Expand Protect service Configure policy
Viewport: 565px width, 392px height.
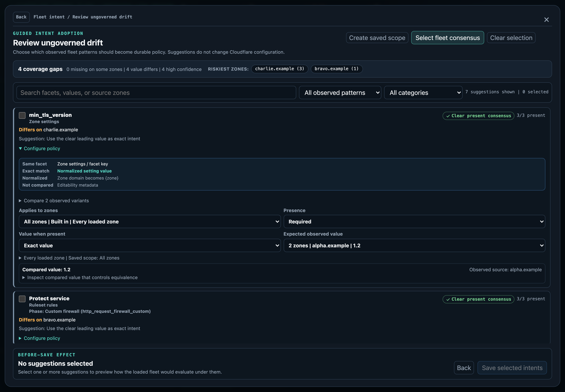coord(40,338)
